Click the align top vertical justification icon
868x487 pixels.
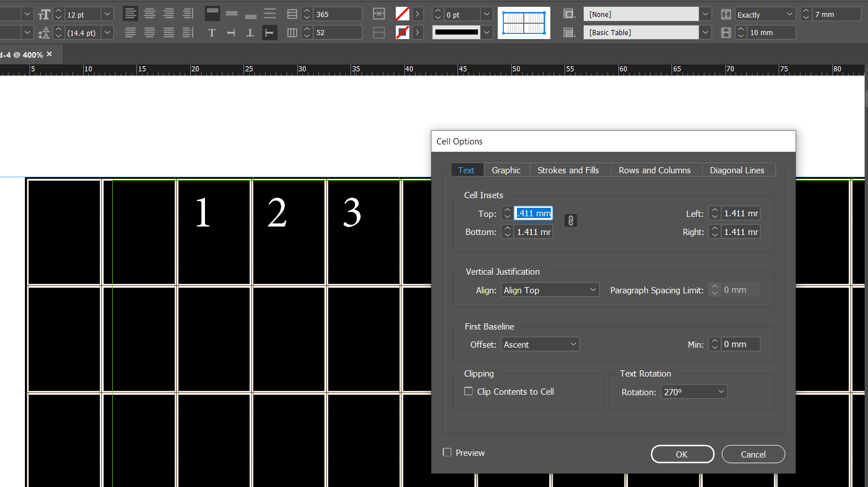(212, 14)
